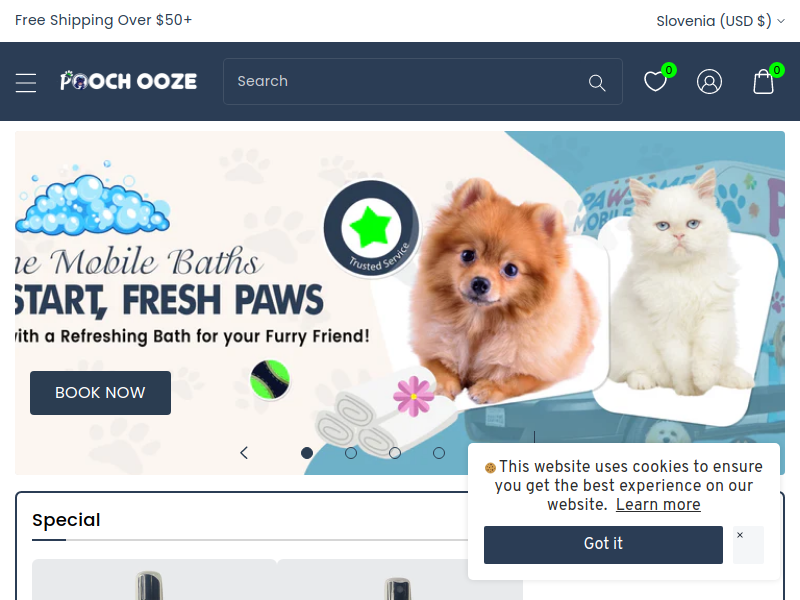Select the third carousel slide dot
Image resolution: width=800 pixels, height=600 pixels.
tap(395, 453)
